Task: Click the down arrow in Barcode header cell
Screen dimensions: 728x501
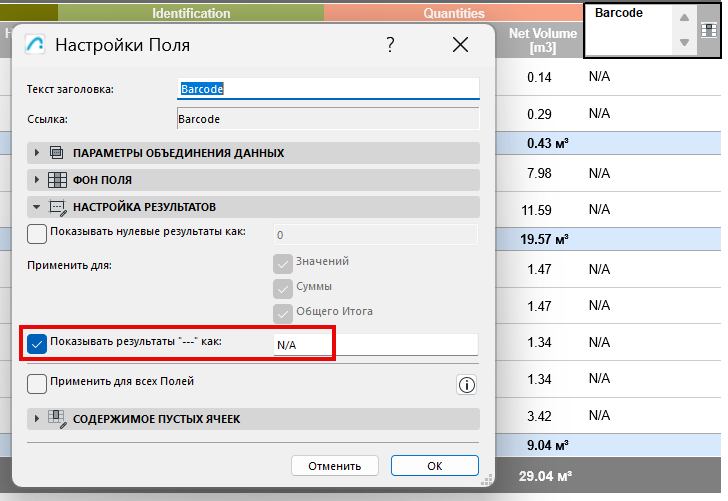Action: pos(684,42)
